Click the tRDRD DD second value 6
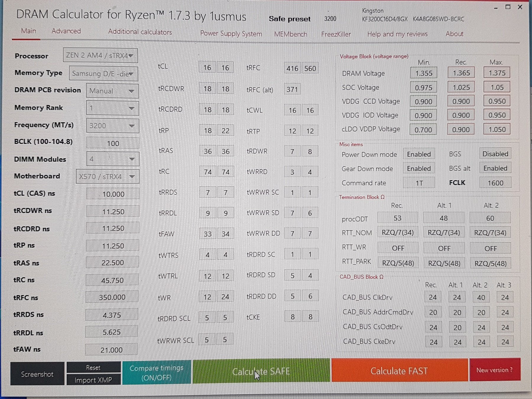The image size is (532, 399). tap(310, 296)
